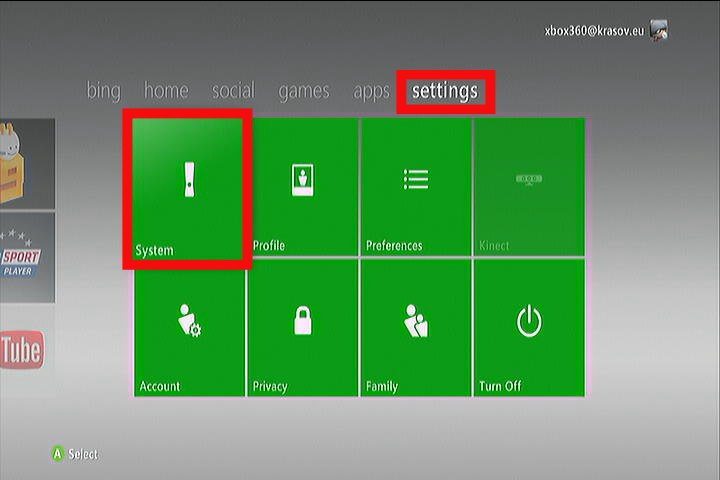
Task: Select the highlighted settings tab
Action: 445,91
